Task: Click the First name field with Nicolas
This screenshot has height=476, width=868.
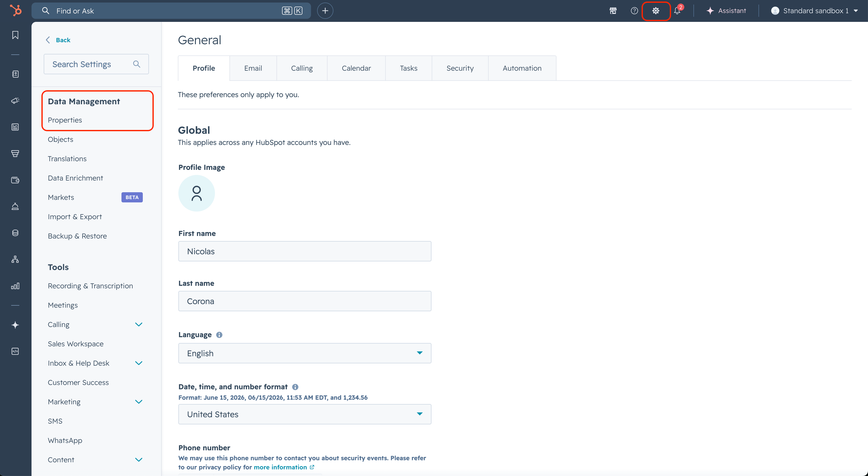Action: click(305, 251)
